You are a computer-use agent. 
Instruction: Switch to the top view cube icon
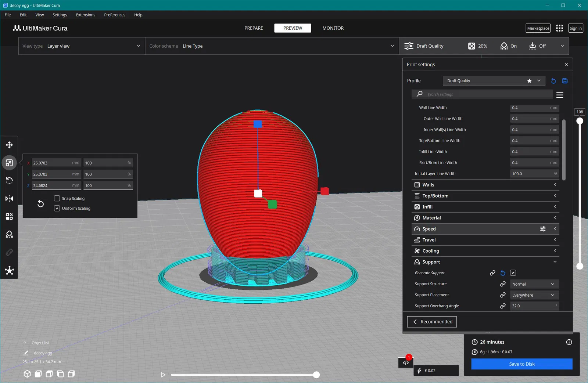49,374
